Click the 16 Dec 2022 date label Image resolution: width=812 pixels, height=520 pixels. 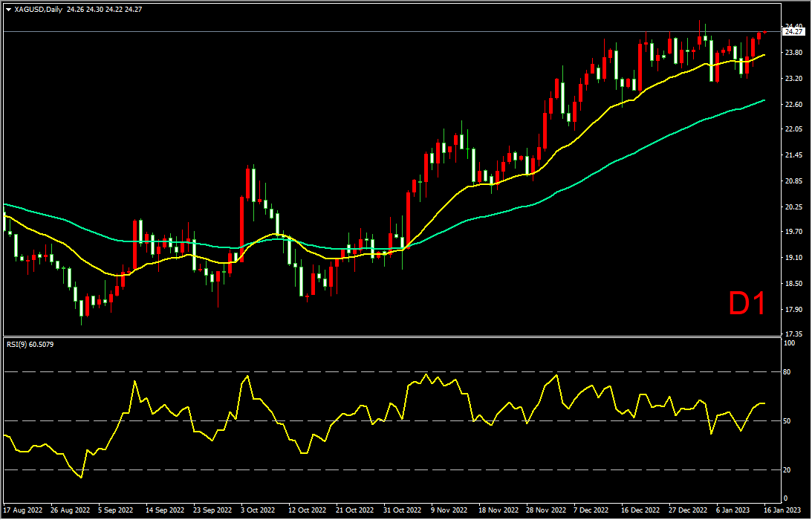point(640,510)
